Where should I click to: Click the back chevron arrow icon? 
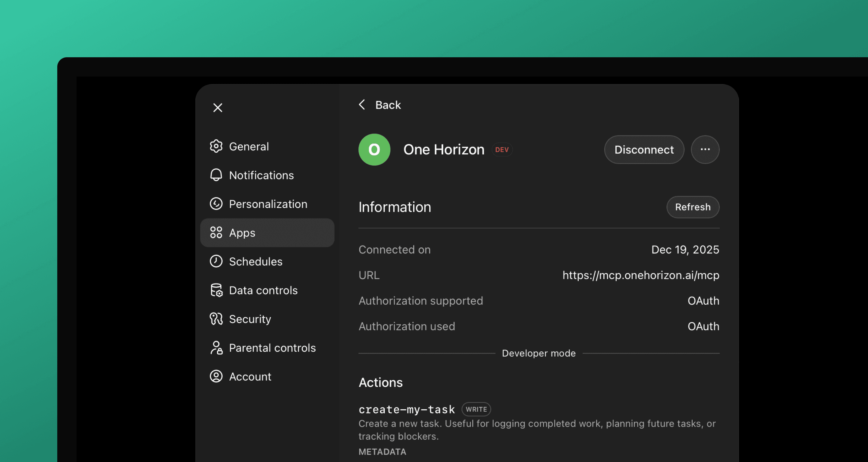(362, 105)
